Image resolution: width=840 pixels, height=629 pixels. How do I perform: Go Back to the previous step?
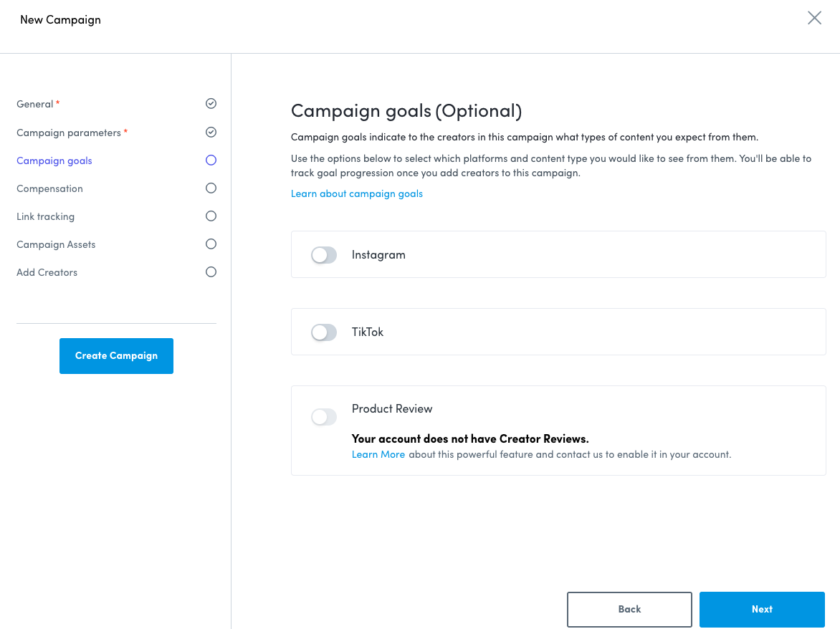coord(629,610)
